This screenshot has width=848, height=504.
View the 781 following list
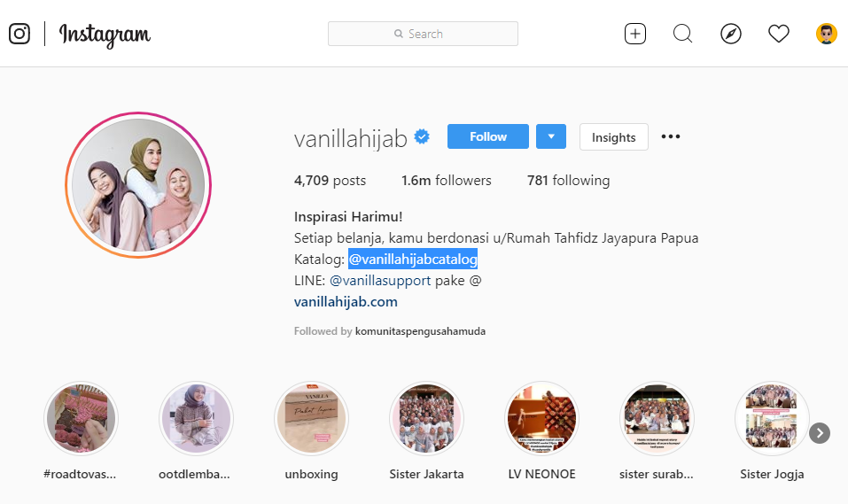tap(568, 180)
